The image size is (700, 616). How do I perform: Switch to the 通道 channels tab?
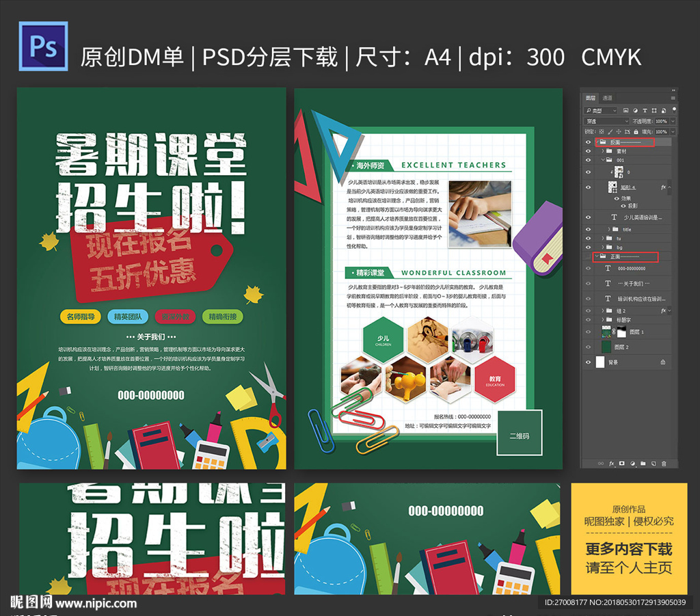tap(607, 98)
